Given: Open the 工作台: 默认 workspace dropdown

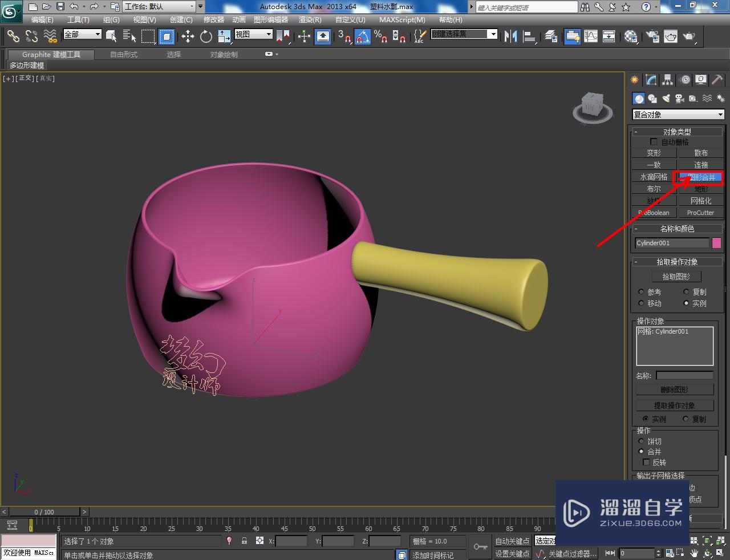Looking at the screenshot, I should (159, 7).
